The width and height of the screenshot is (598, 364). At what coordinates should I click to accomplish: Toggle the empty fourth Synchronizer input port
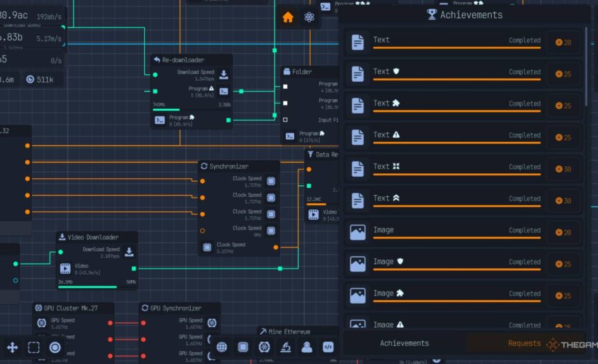tap(203, 231)
